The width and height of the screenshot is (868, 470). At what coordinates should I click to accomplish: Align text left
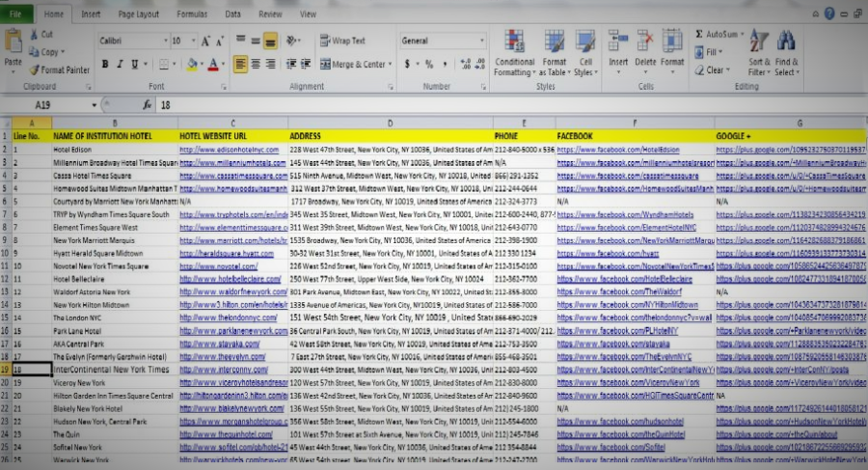click(x=240, y=65)
